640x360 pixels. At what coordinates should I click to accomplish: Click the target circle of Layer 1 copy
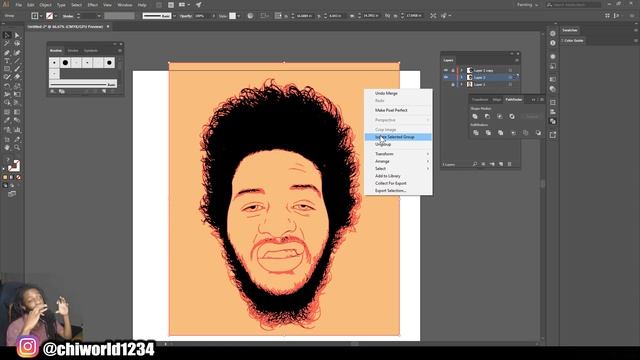pyautogui.click(x=510, y=70)
